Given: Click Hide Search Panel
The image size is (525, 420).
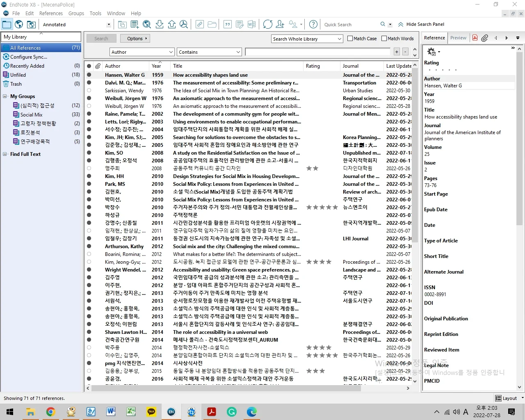Looking at the screenshot, I should (421, 24).
